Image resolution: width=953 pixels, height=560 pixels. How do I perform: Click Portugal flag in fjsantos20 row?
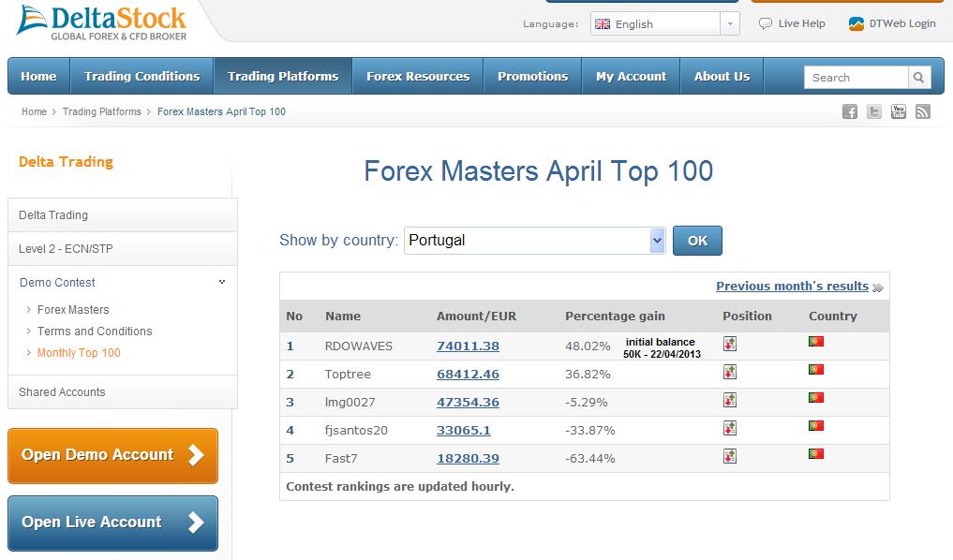click(816, 426)
